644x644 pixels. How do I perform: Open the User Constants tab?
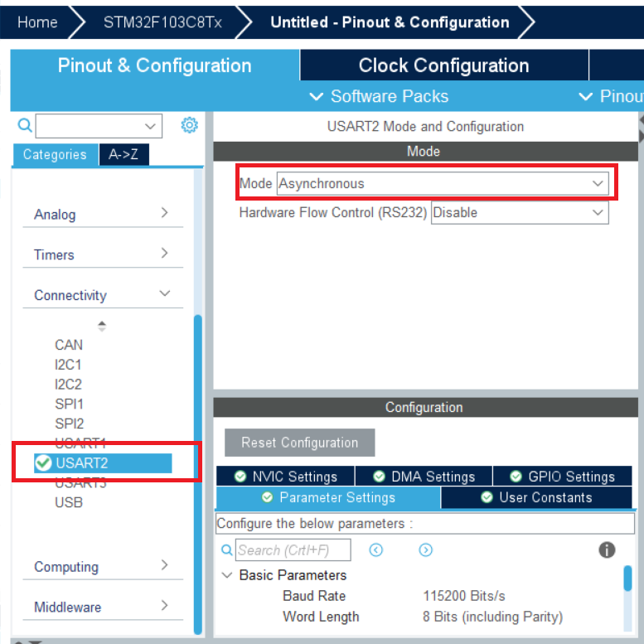click(x=536, y=497)
